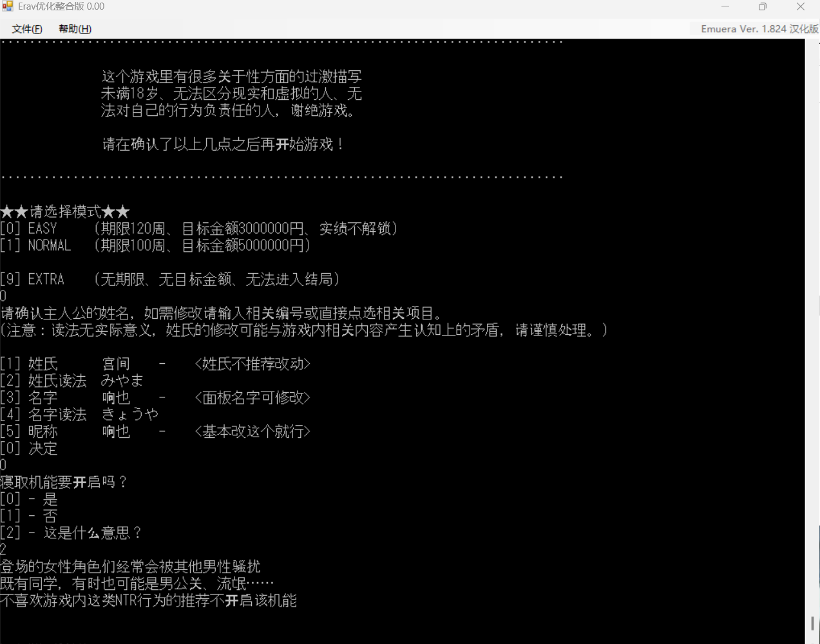
Task: Click the vertical scrollbar thumb
Action: [x=812, y=623]
